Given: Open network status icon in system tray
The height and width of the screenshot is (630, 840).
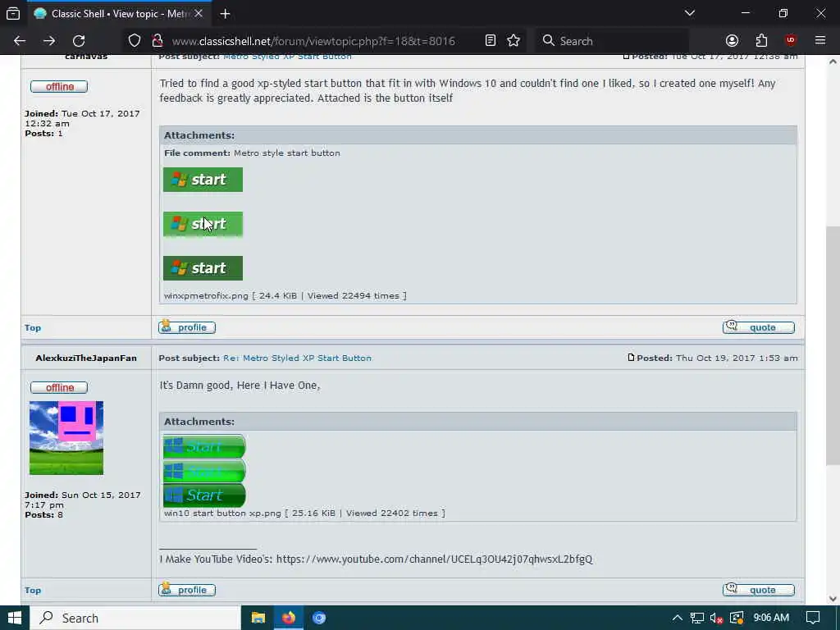Looking at the screenshot, I should tap(697, 619).
